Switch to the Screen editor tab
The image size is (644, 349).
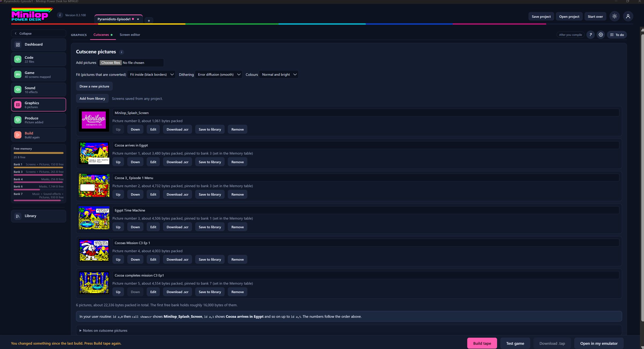(130, 35)
